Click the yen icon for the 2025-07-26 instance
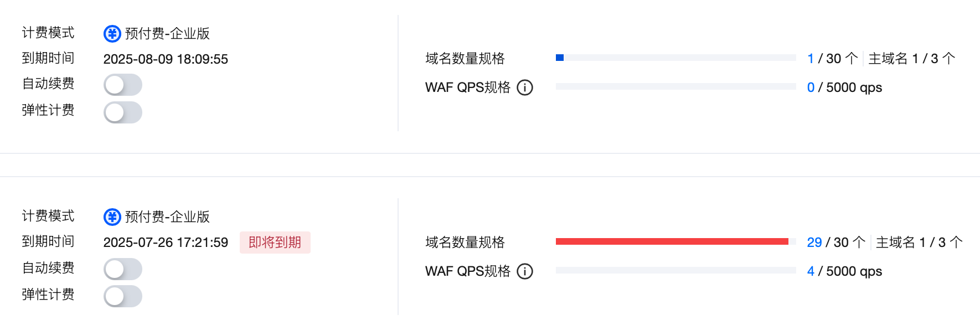This screenshot has height=330, width=980. tap(112, 217)
